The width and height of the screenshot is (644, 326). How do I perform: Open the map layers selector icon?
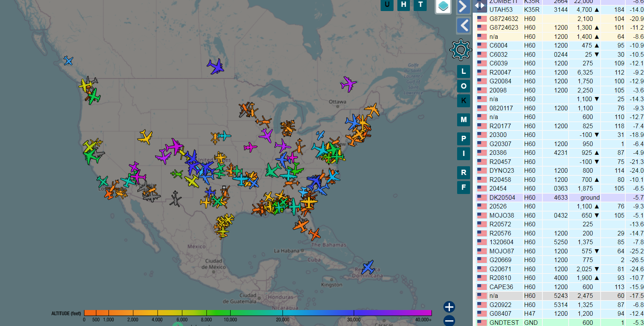[443, 6]
